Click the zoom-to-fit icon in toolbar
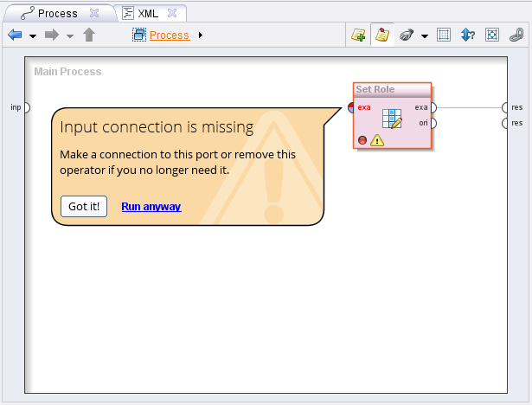Screen dimensions: 532x405 click(492, 35)
